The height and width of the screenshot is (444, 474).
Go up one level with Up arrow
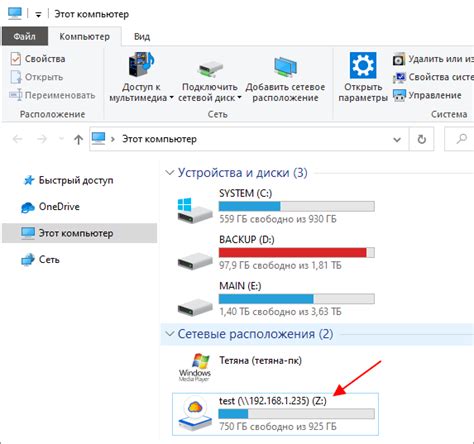pos(78,139)
